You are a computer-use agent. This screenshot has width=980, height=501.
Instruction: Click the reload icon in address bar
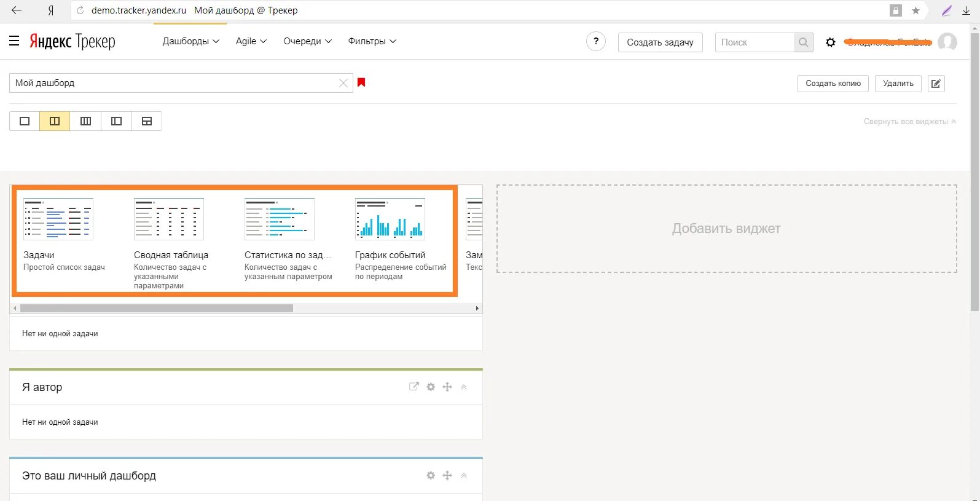[80, 10]
